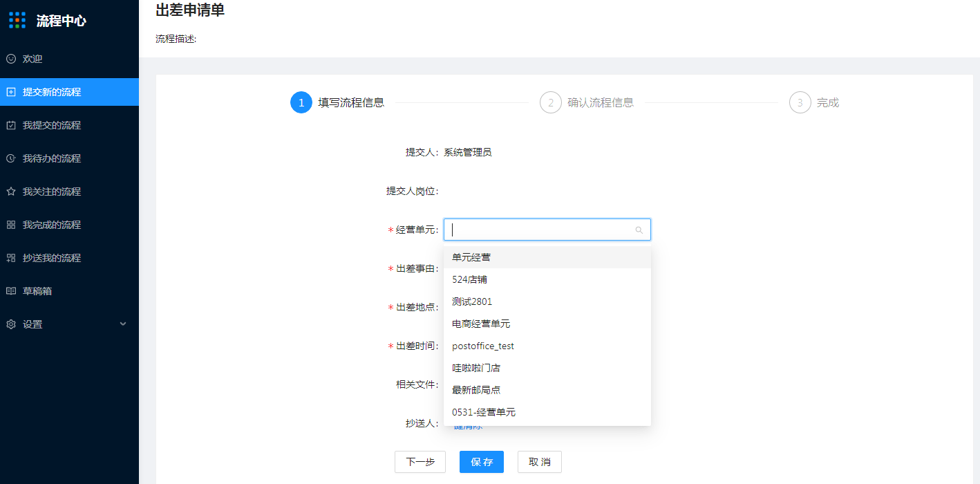Click the book icon beside 草稿箱

[x=11, y=291]
